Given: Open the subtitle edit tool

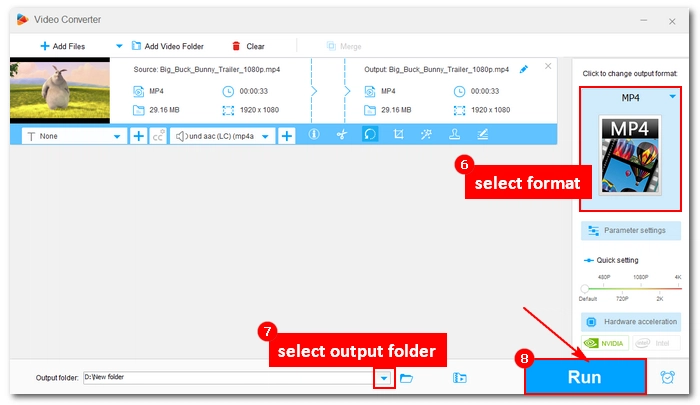Looking at the screenshot, I should pos(483,134).
